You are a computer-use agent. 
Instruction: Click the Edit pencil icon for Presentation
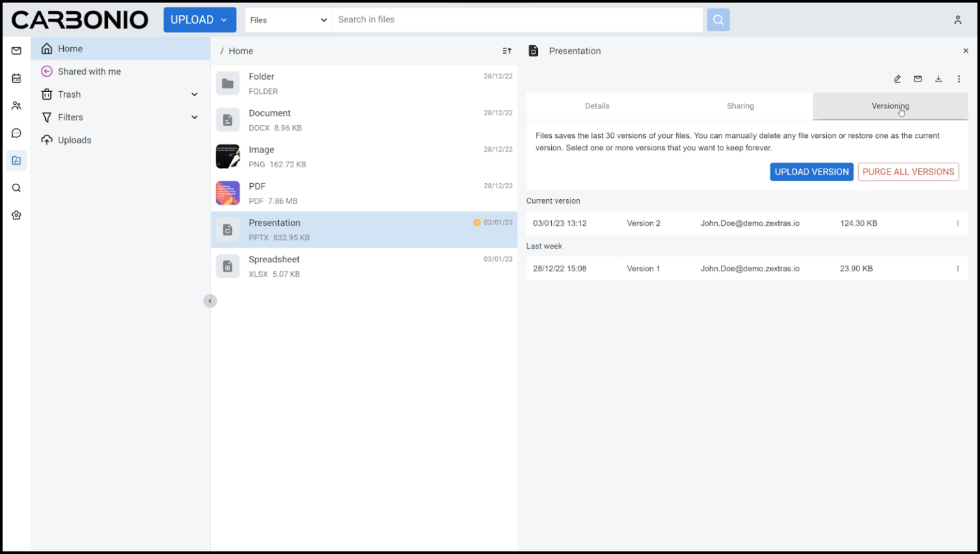[x=897, y=79]
